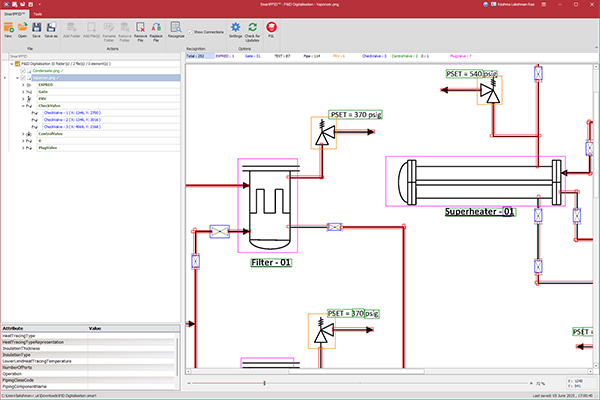Expand the EXPRED tree node

tap(23, 85)
